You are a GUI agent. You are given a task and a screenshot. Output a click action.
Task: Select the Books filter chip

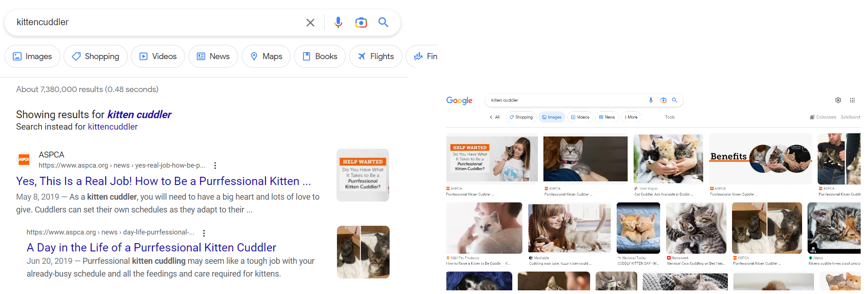pyautogui.click(x=320, y=56)
